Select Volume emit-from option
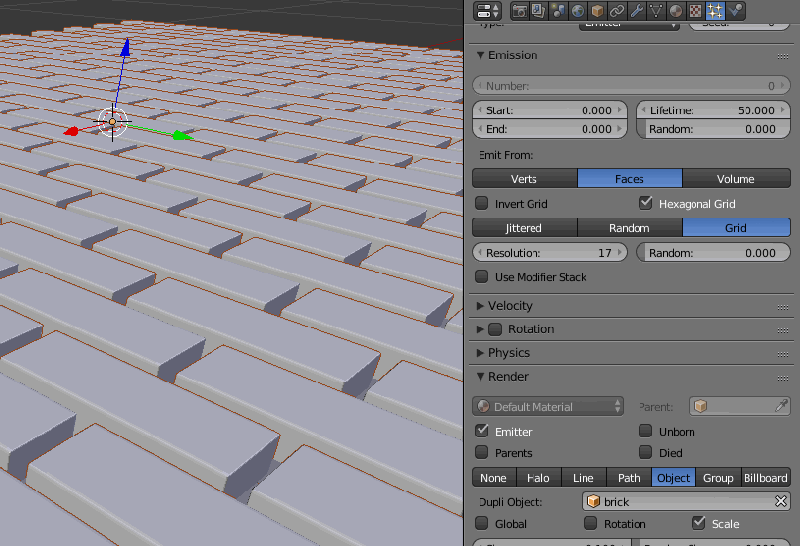Viewport: 800px width, 546px height. click(x=736, y=179)
